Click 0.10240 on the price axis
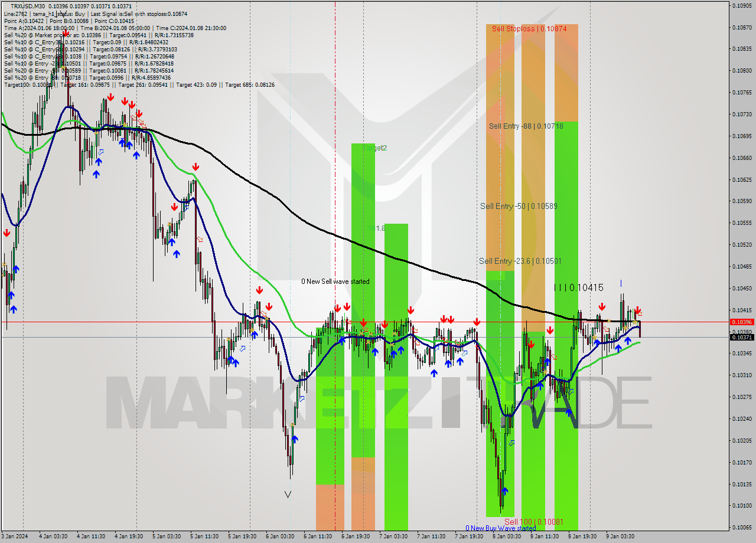This screenshot has height=543, width=756. 742,418
